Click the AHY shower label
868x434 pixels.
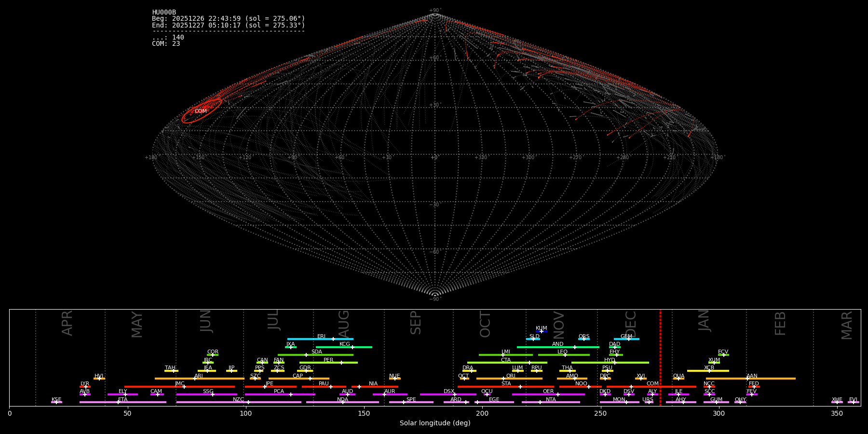pyautogui.click(x=680, y=399)
